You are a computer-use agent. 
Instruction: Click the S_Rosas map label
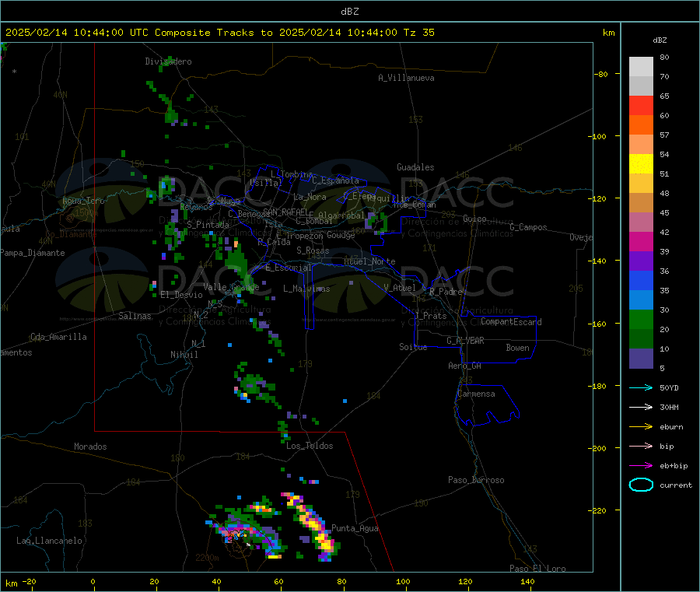313,250
